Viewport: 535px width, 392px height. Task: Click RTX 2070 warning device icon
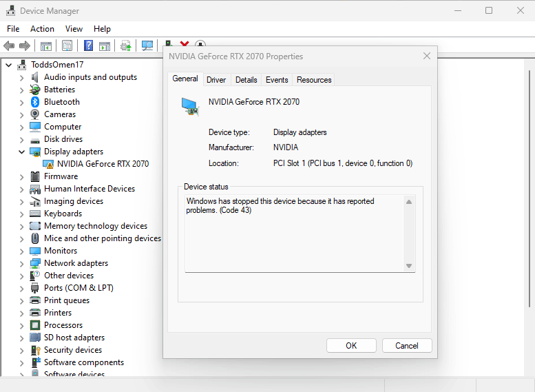(x=48, y=164)
